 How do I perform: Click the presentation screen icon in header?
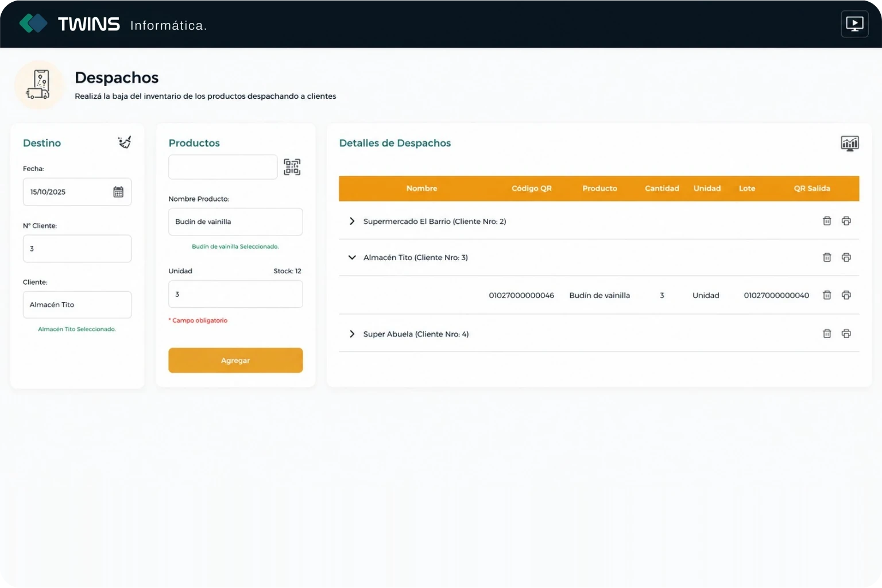tap(854, 24)
